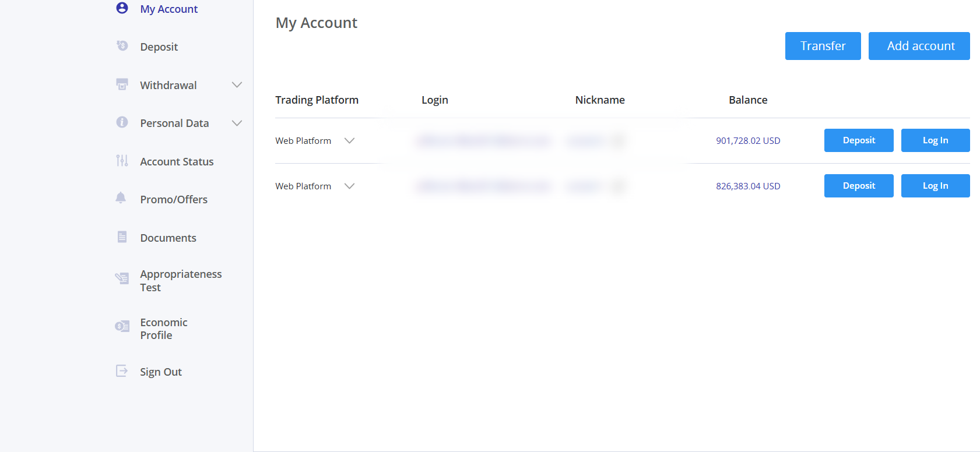Click the Sign Out exit icon
980x452 pixels.
click(x=122, y=371)
